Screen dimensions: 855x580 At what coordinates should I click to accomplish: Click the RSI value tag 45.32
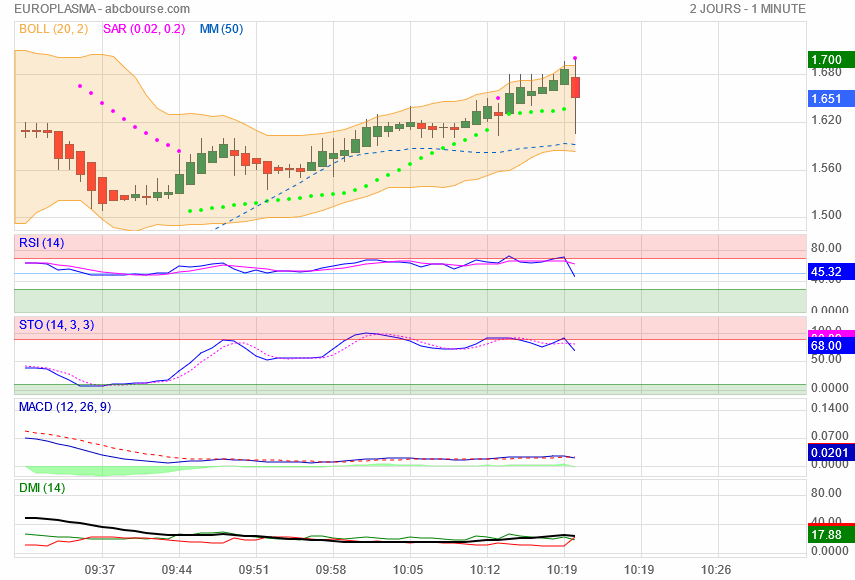pyautogui.click(x=831, y=271)
